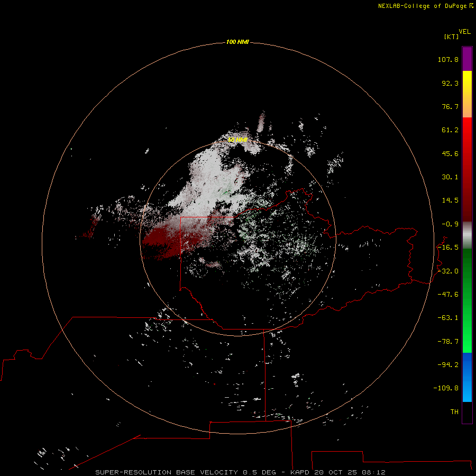Viewport: 476px width, 476px height.
Task: Click the -78.7 velocity scale value
Action: (x=448, y=342)
